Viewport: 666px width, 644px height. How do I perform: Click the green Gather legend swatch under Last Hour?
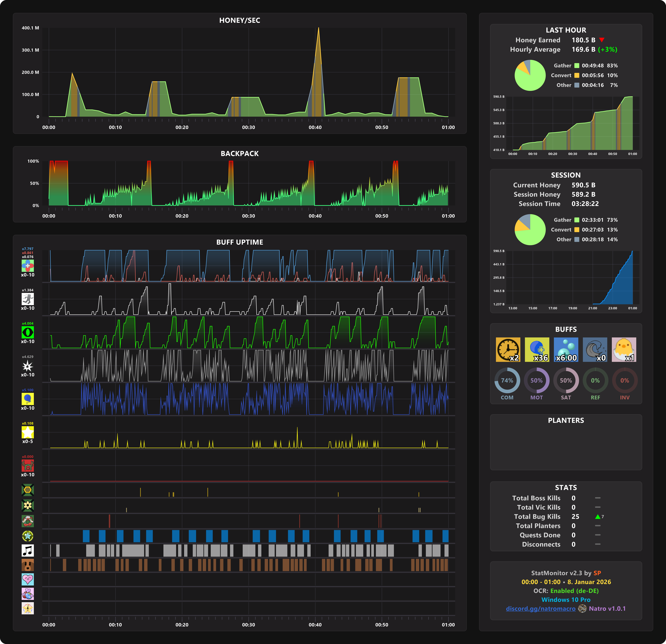(577, 66)
